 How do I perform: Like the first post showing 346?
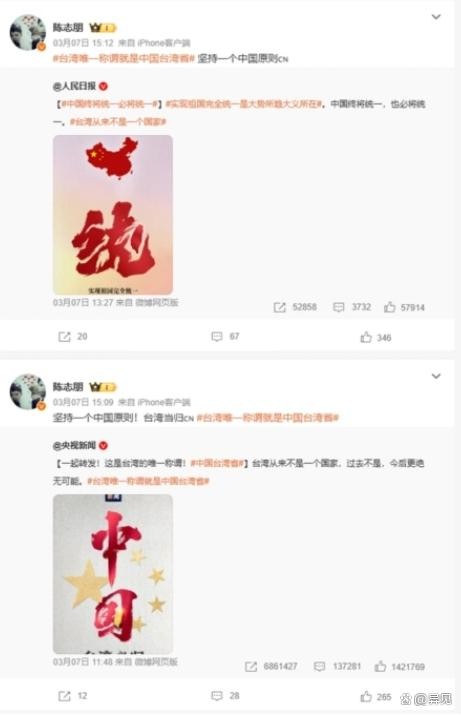pos(366,337)
